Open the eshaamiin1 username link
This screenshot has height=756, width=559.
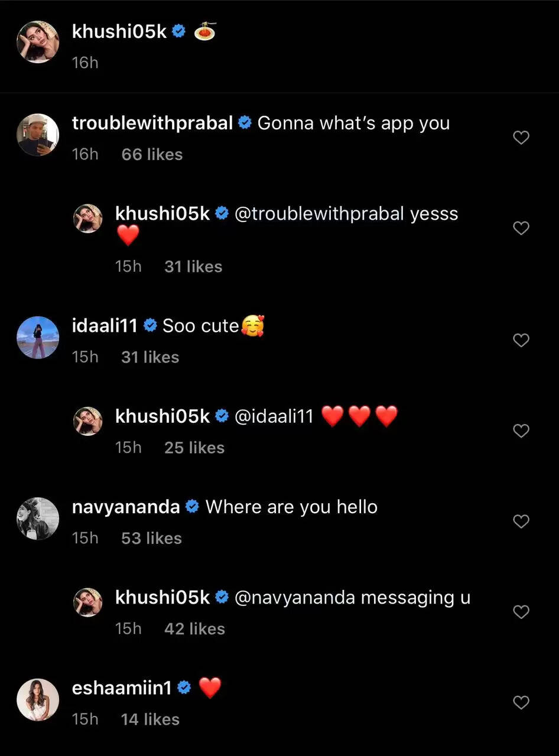point(122,687)
